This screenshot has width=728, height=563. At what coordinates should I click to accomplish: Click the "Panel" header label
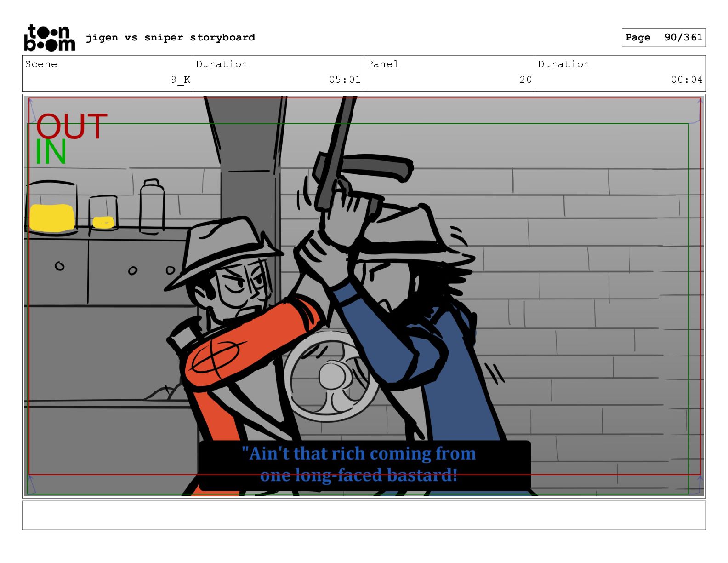(x=383, y=64)
